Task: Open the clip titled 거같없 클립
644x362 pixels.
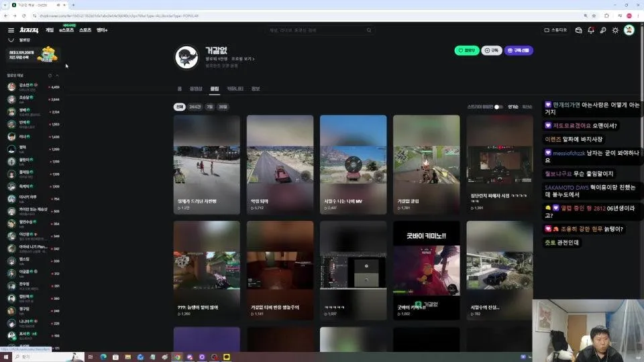Action: click(427, 165)
